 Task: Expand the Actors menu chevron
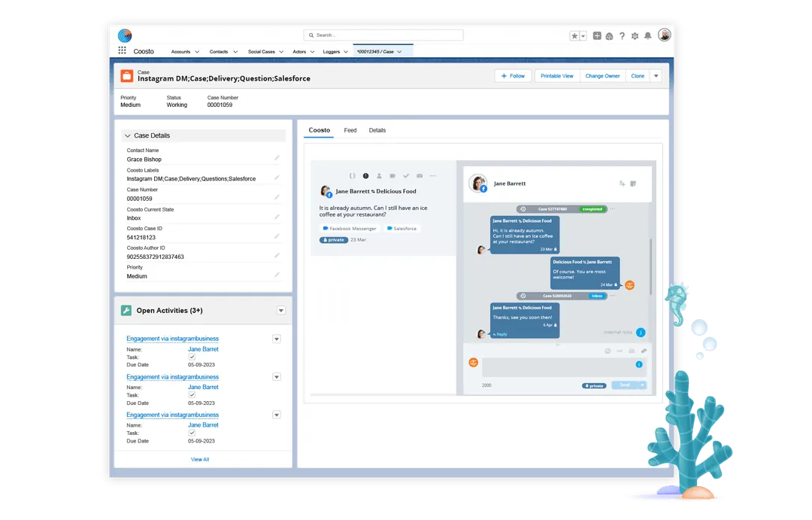pyautogui.click(x=312, y=52)
